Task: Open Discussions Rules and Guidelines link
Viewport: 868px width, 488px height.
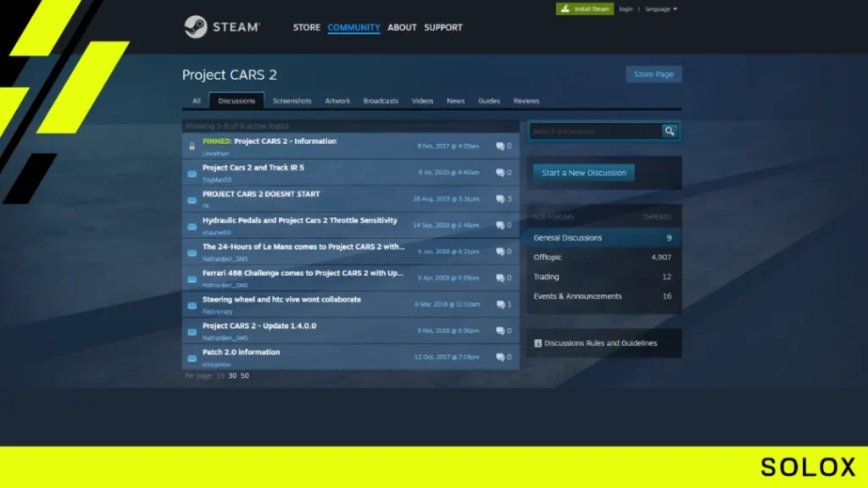Action: (x=601, y=343)
